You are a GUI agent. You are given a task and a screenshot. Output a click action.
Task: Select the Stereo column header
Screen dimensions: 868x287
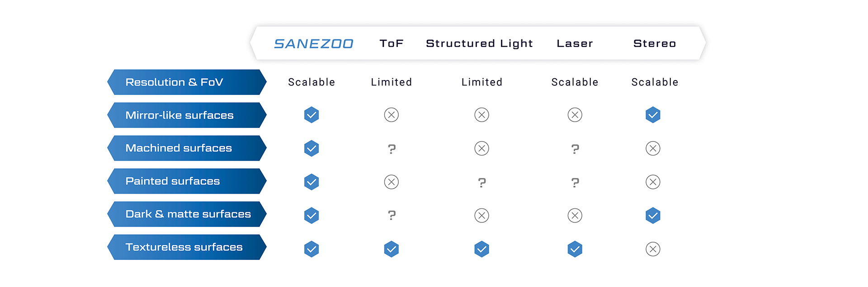click(x=655, y=43)
